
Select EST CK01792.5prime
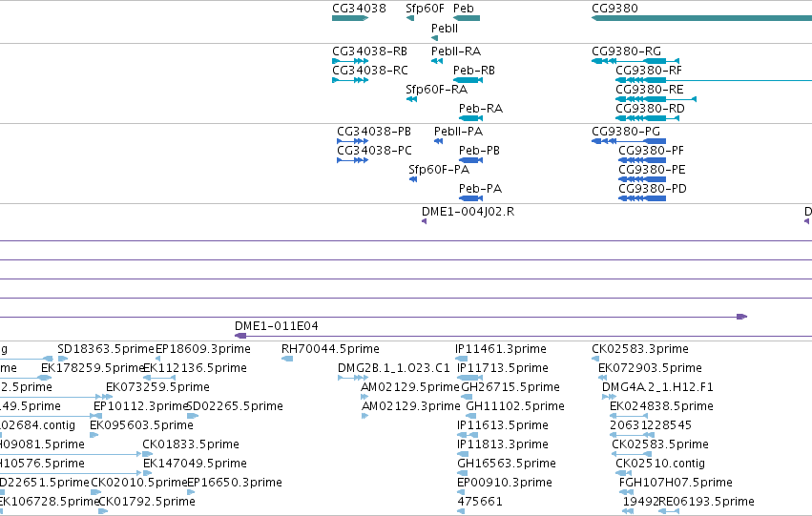point(103,512)
